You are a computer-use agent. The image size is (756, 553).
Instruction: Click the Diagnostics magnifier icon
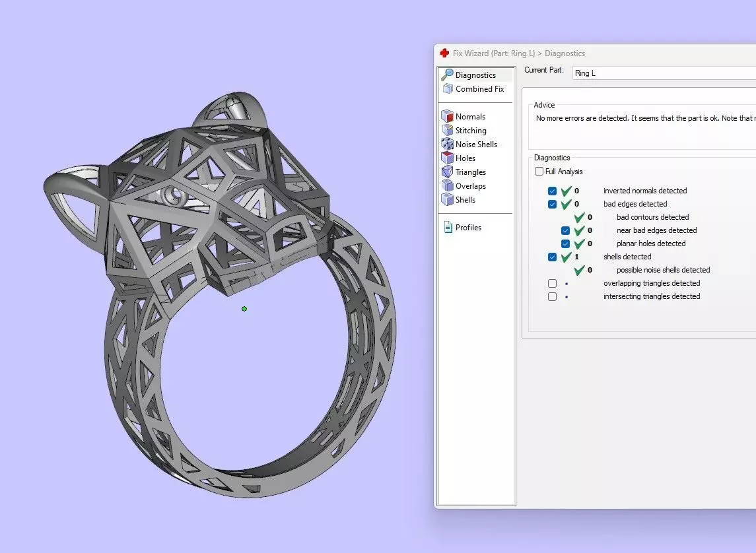click(448, 75)
